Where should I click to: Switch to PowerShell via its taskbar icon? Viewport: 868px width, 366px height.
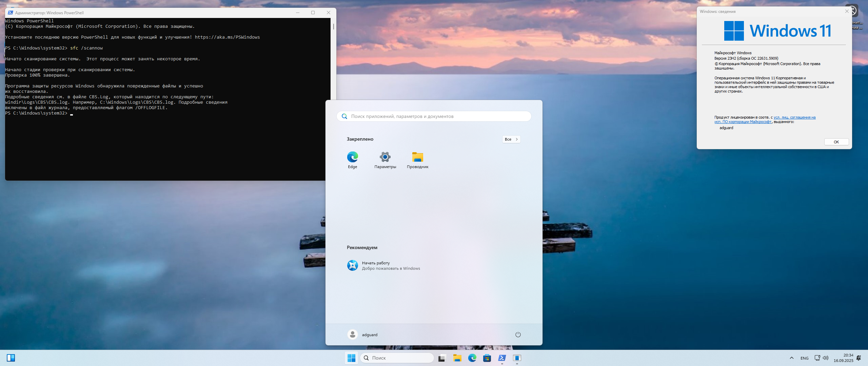[502, 358]
